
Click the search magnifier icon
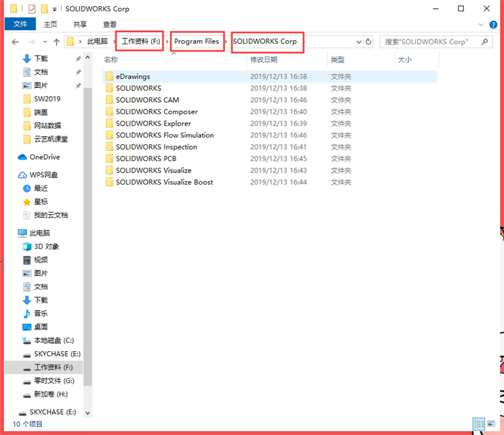(485, 42)
